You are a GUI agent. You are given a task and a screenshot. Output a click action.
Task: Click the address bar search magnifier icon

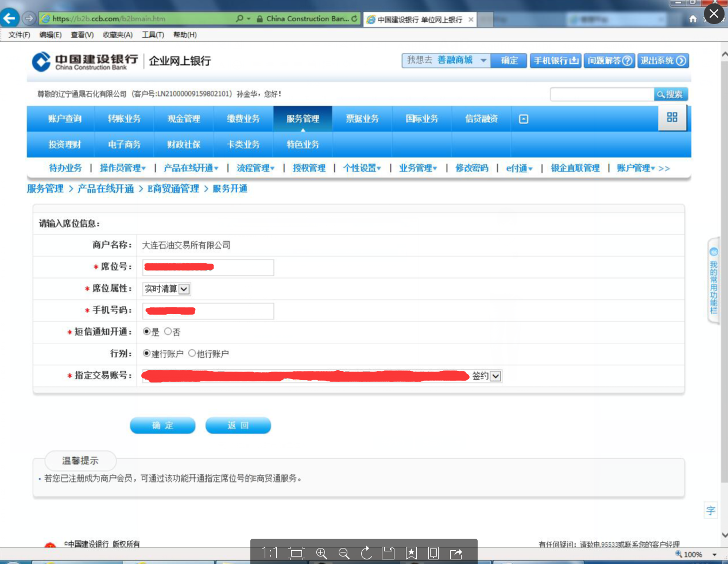click(x=239, y=18)
